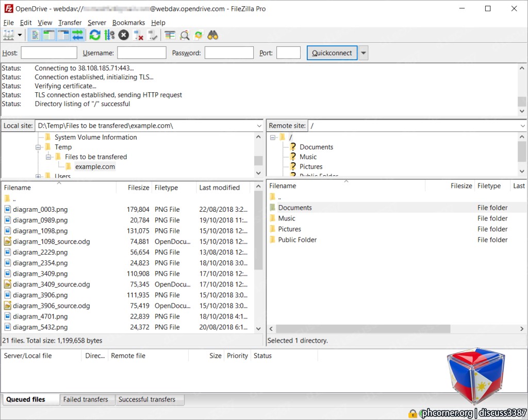
Task: Click the binoculars file search icon
Action: (x=213, y=35)
